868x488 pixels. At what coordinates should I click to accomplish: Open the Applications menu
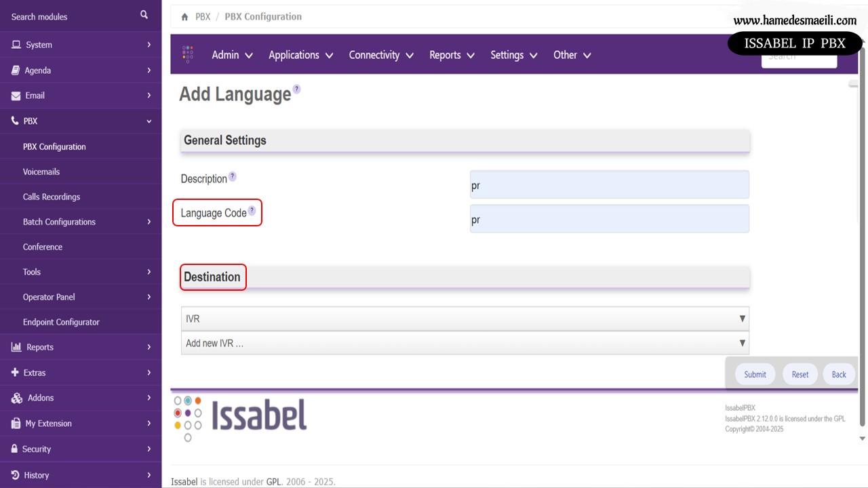[x=300, y=56]
